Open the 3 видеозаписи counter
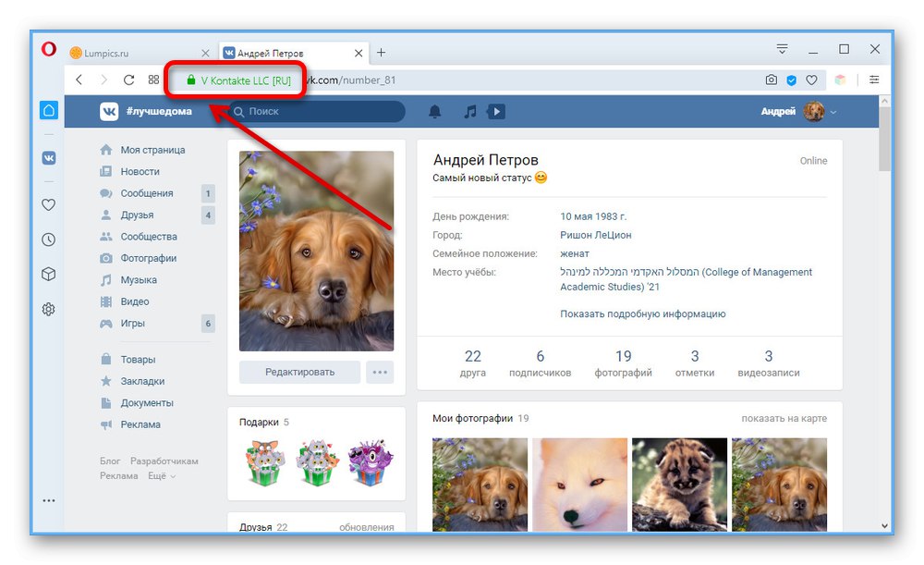This screenshot has height=565, width=924. click(x=769, y=363)
